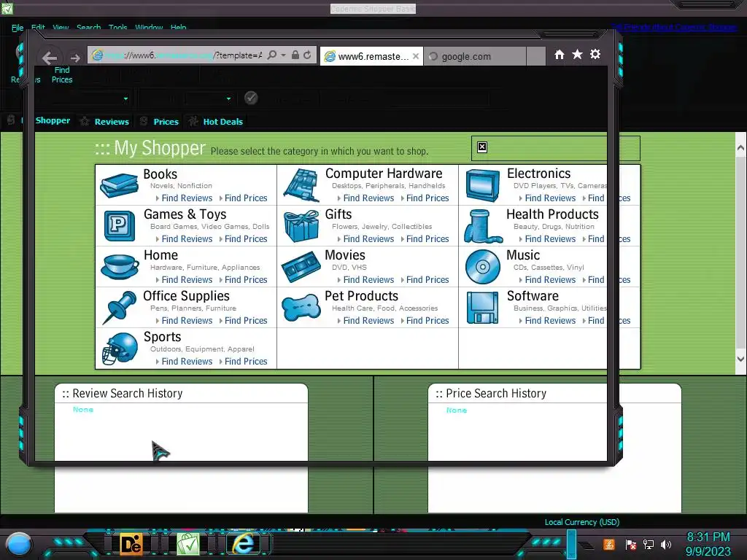Open the Help menu
The height and width of the screenshot is (560, 747).
click(x=178, y=28)
